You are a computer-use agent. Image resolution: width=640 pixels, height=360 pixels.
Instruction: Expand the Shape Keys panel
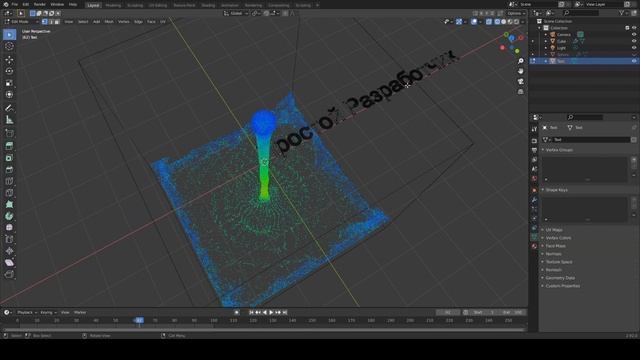[556, 190]
